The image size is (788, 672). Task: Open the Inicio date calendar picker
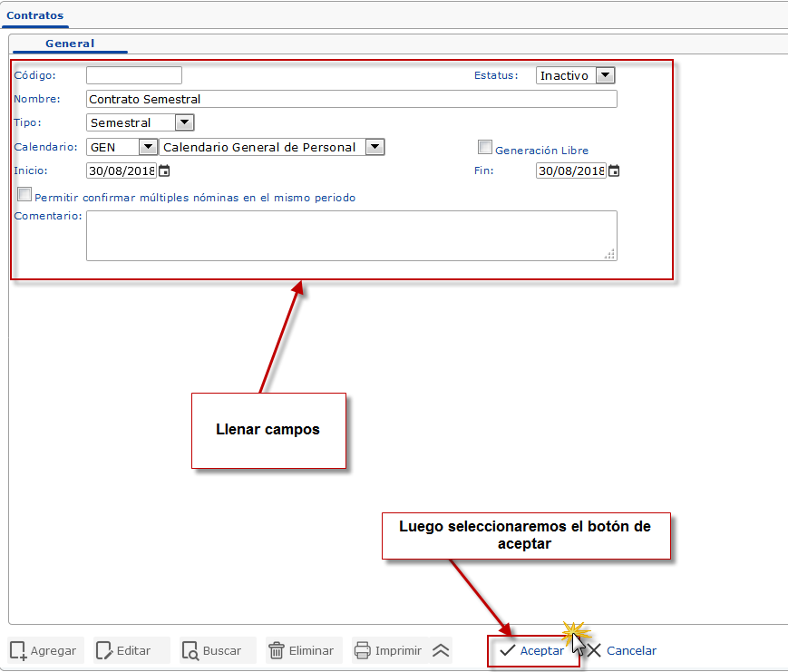tap(164, 170)
